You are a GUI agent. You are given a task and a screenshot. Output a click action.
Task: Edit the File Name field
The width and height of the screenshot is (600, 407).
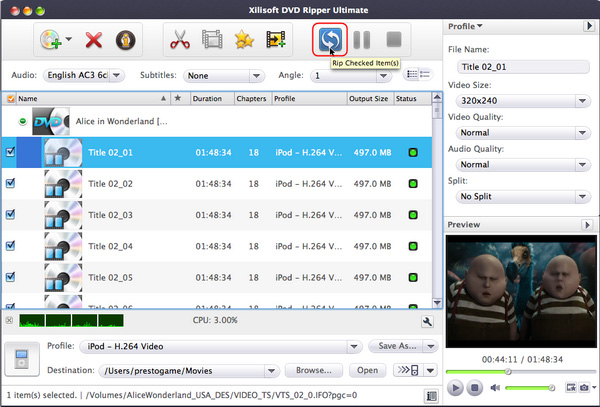coord(523,67)
